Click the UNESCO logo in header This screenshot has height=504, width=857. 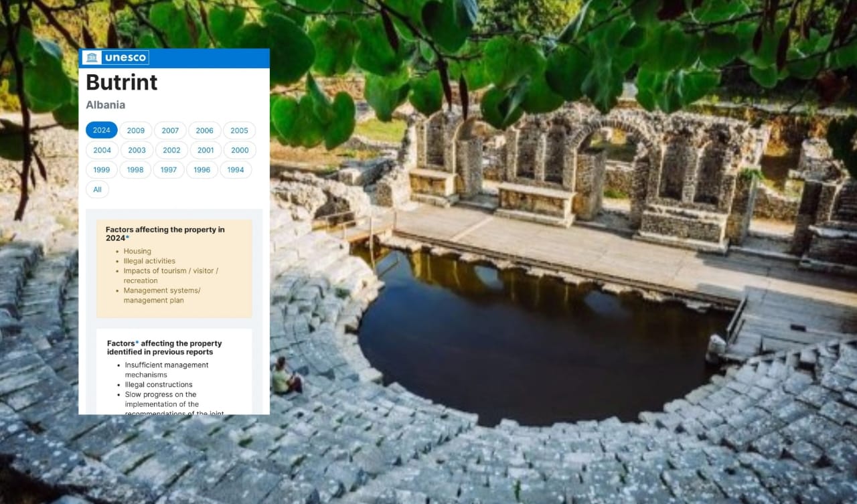pos(115,58)
